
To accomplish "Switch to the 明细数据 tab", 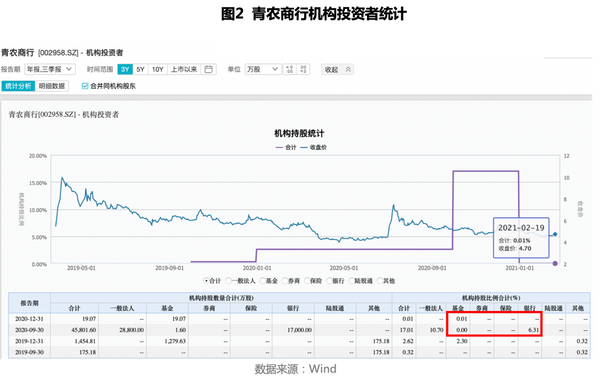I will point(52,86).
